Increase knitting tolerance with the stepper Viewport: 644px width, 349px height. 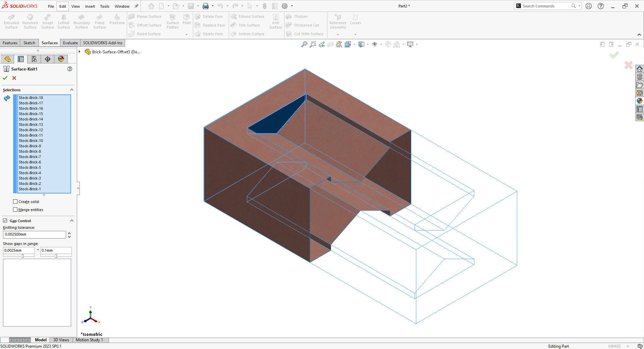(x=69, y=233)
